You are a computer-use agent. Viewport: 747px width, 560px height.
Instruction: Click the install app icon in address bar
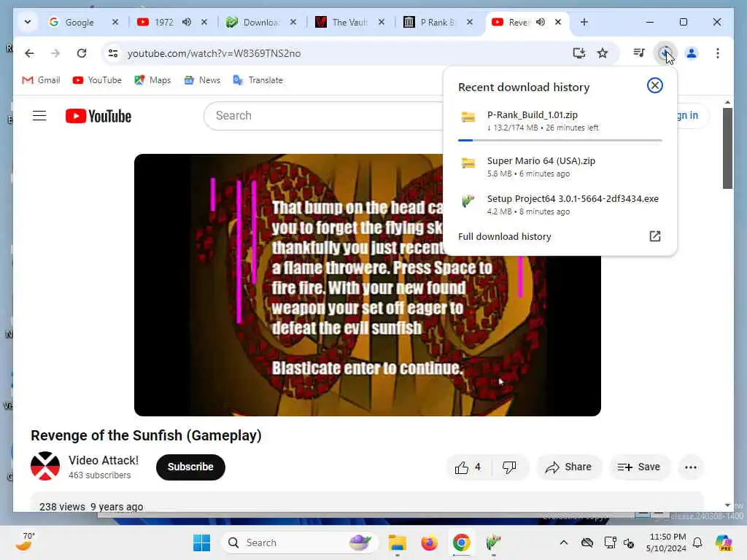click(578, 53)
